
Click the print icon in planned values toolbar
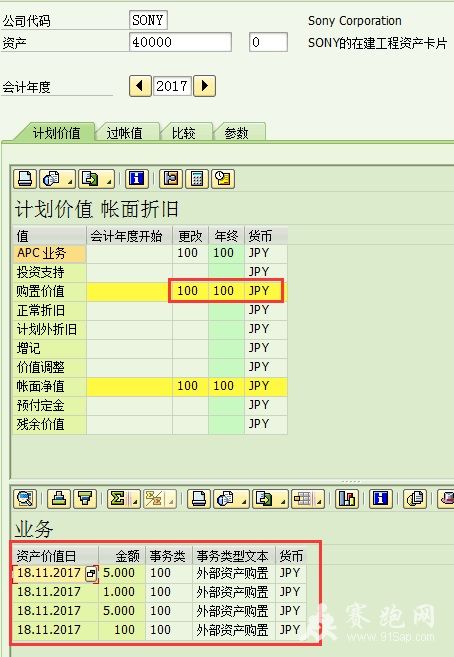coord(25,179)
